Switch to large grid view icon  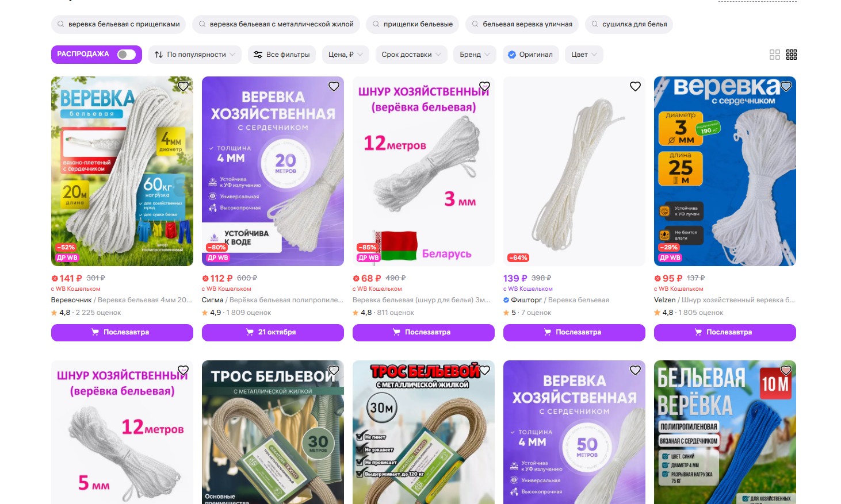(775, 55)
